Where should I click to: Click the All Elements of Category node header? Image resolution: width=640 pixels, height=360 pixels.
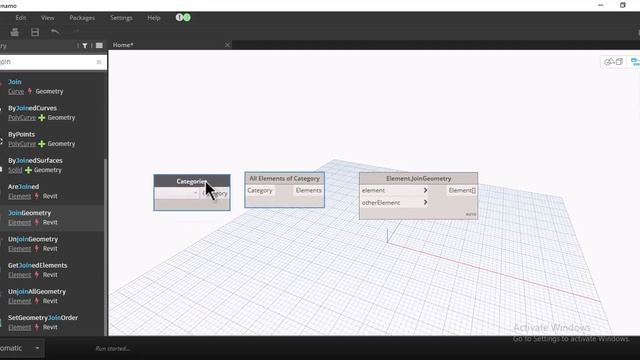pyautogui.click(x=284, y=178)
